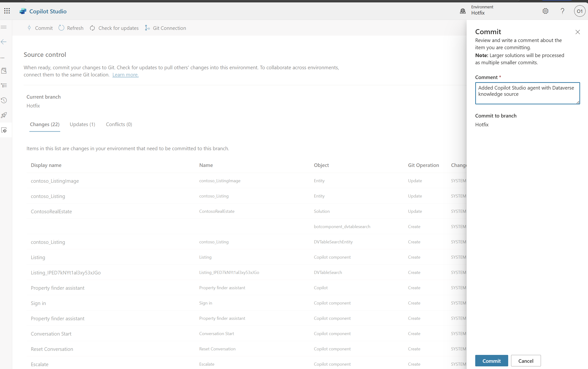The width and height of the screenshot is (588, 369).
Task: Click into the Comment text field
Action: pyautogui.click(x=527, y=93)
